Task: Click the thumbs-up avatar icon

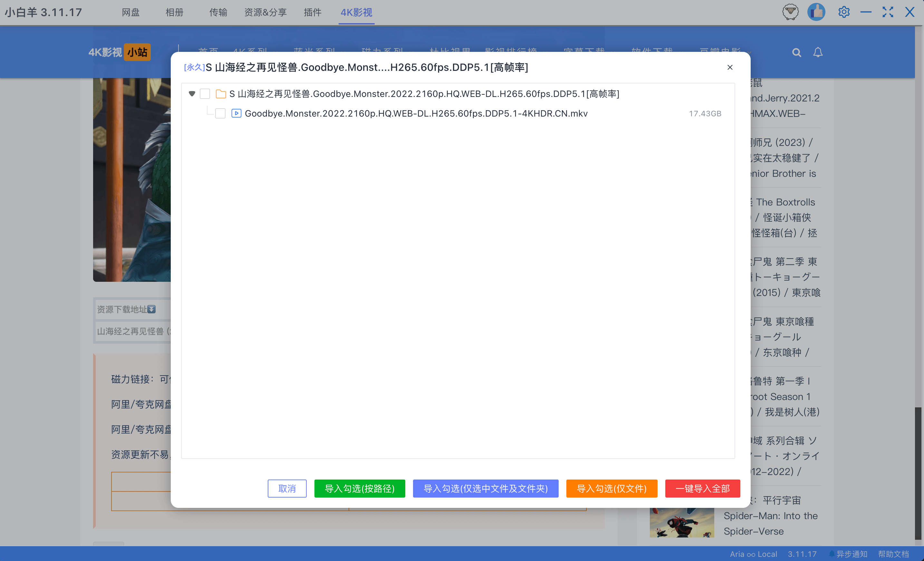Action: tap(816, 12)
